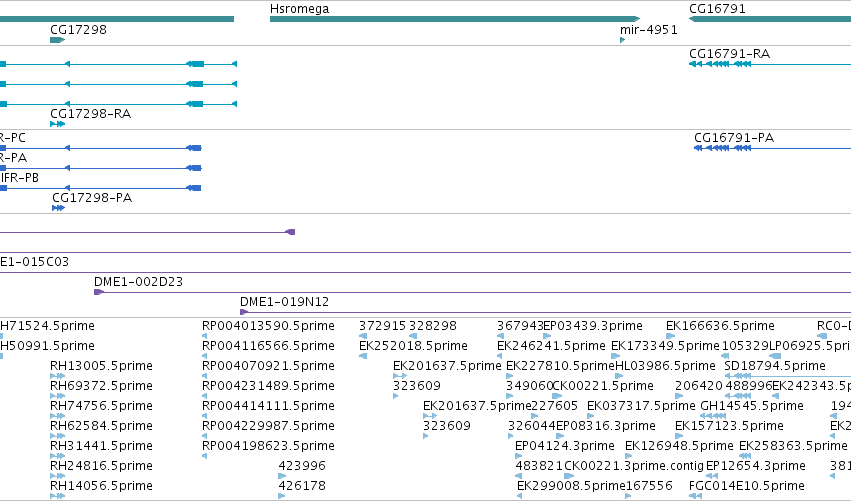The image size is (851, 501).
Task: Click the DME1-002D23 clone label
Action: (x=138, y=282)
